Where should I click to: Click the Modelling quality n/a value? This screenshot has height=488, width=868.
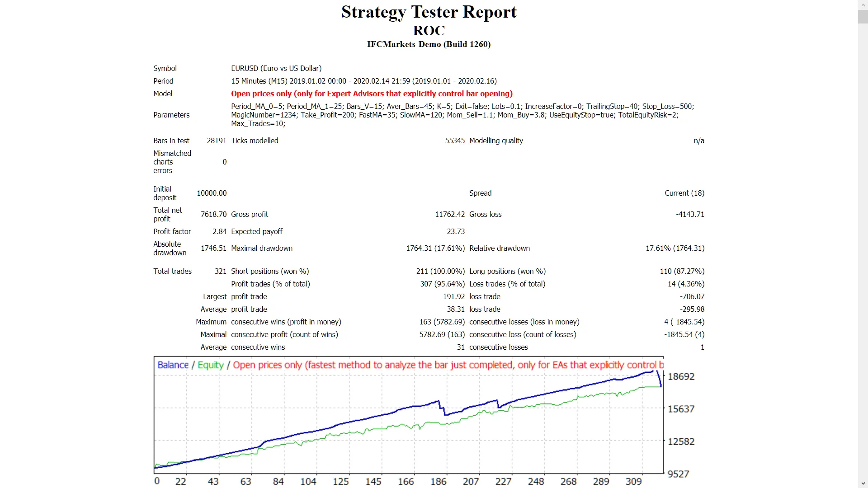tap(698, 141)
